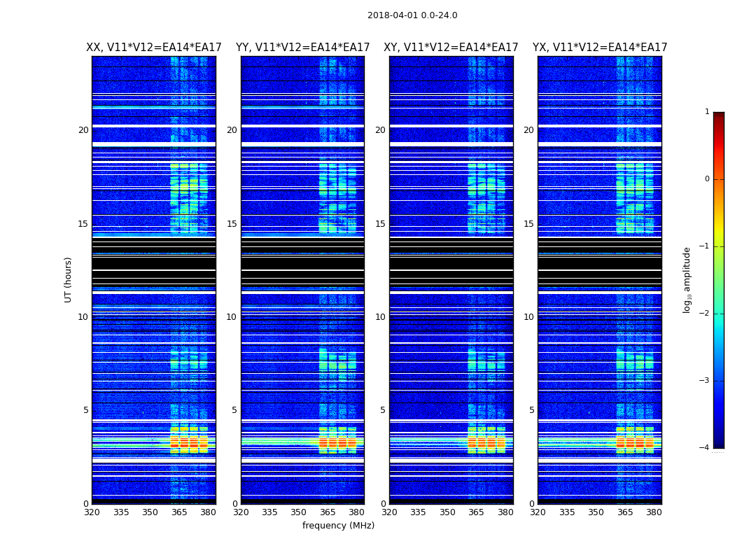
Task: Click the 365 tick under the YY panel
Action: [328, 512]
